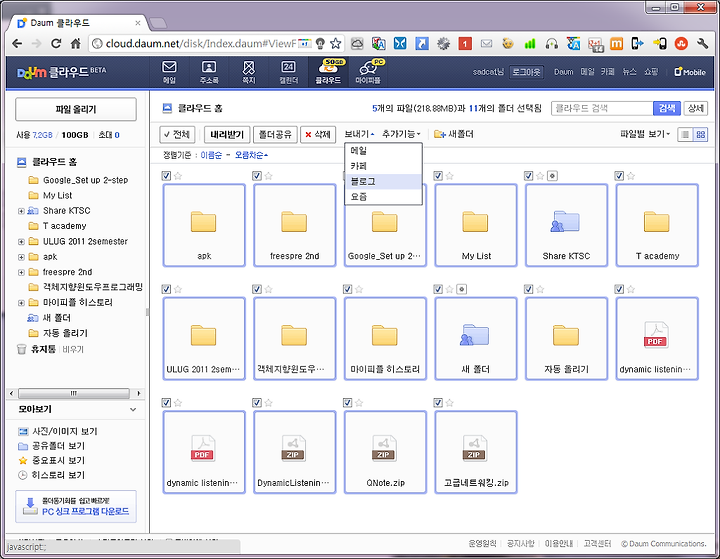Click the Daum 클라우드 BETA logo
Screen dimensions: 720x559
point(62,72)
